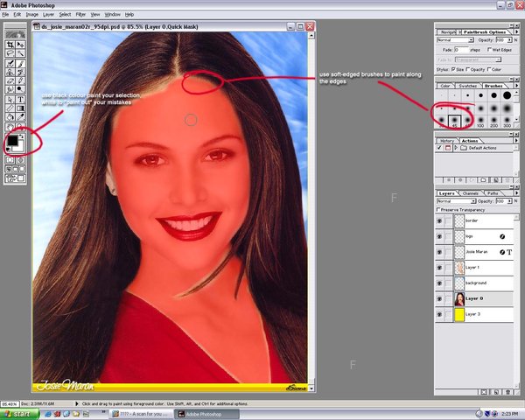
Task: Create new layer from Layers panel bottom
Action: click(496, 391)
